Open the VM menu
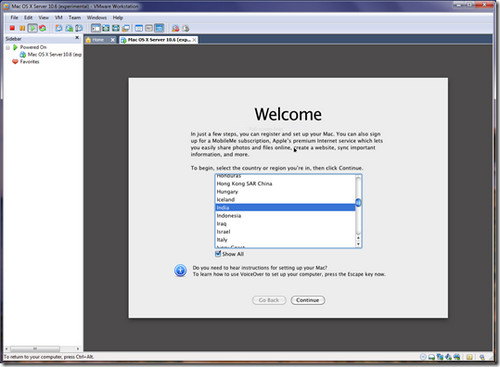Viewport: 500px width, 367px height. click(59, 17)
